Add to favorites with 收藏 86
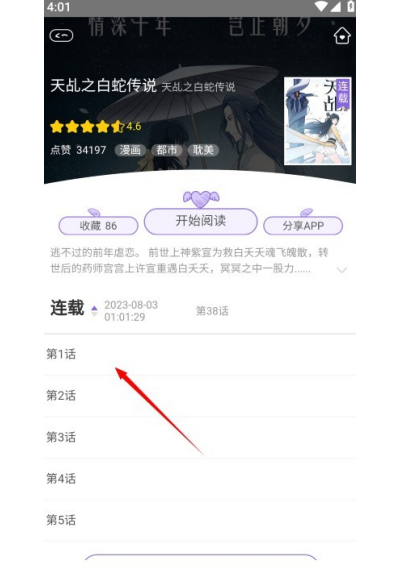 [x=98, y=226]
